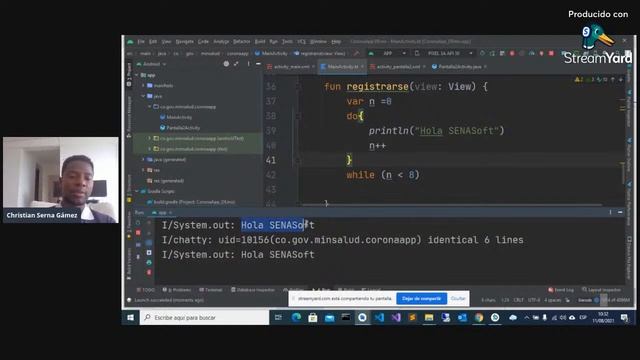Image resolution: width=640 pixels, height=360 pixels.
Task: Open the File menu
Action: pos(141,42)
